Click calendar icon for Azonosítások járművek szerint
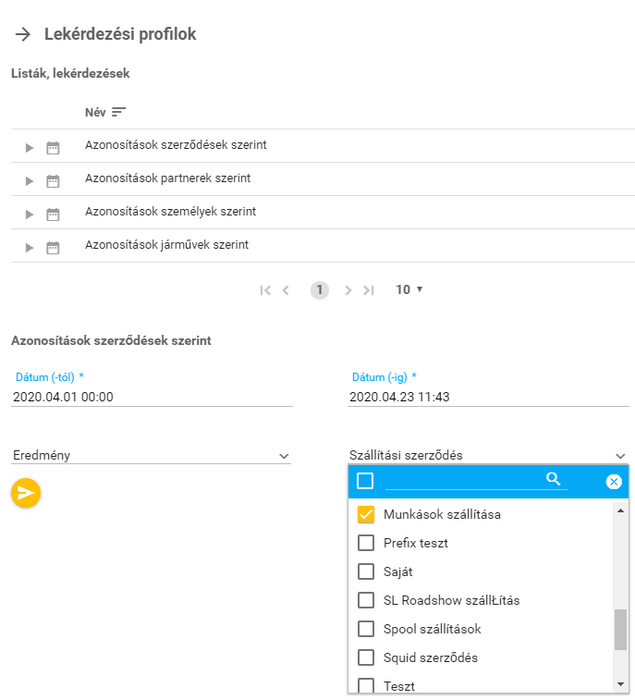 click(53, 247)
